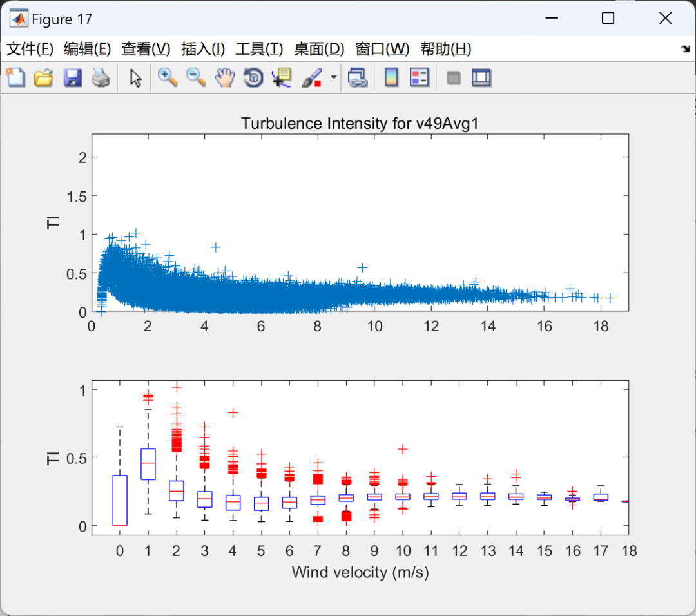Click the MATLAB logo in the title bar
The image size is (696, 616).
(x=19, y=19)
